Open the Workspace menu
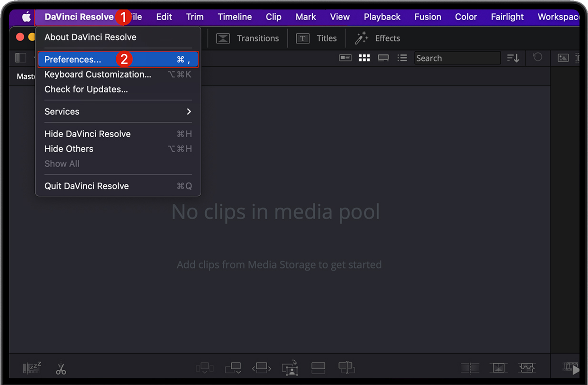588x385 pixels. [558, 17]
